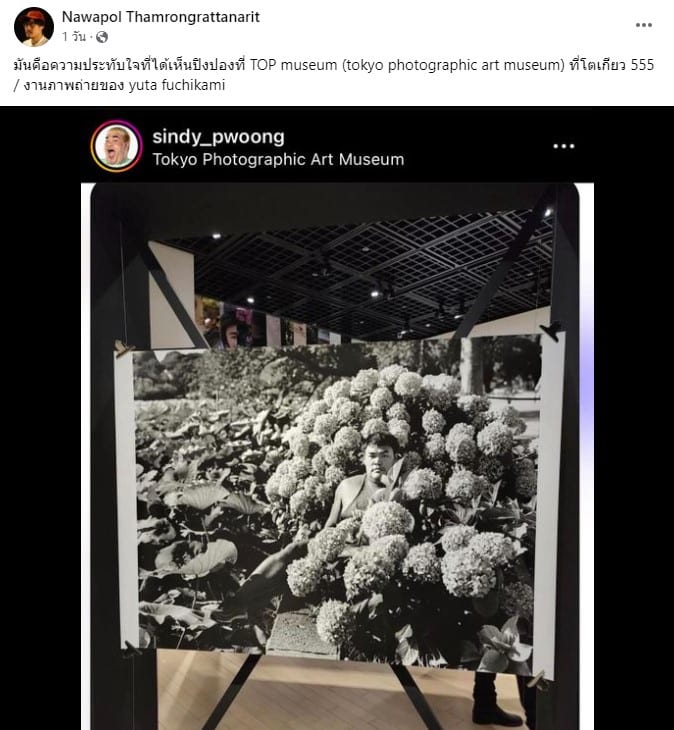The width and height of the screenshot is (674, 730).
Task: Click the post caption mentioning TOP museum
Action: 333,75
